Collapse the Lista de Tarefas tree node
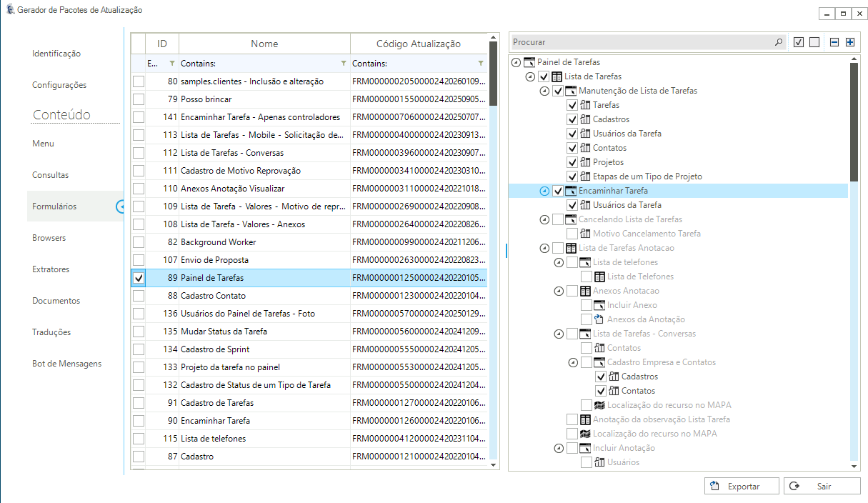This screenshot has width=868, height=503. [530, 76]
